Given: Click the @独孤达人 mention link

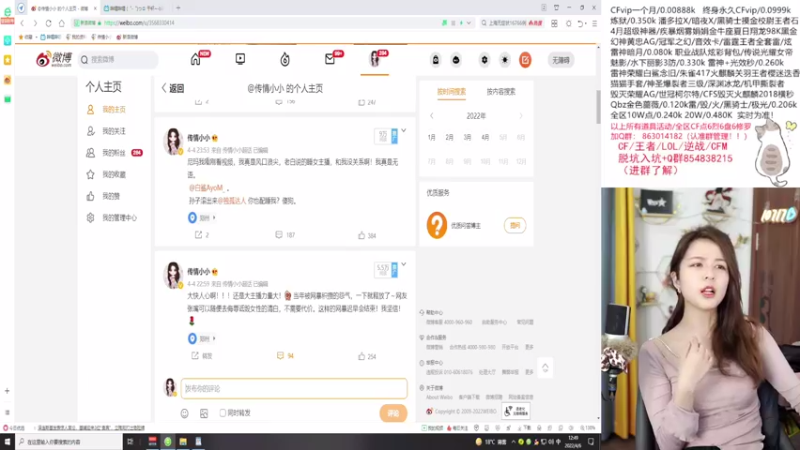Looking at the screenshot, I should 232,201.
